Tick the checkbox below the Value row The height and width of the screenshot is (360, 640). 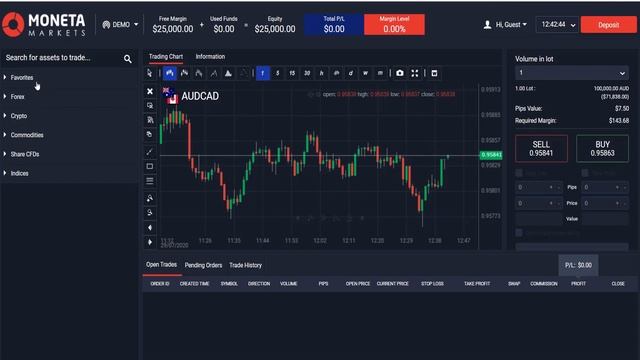pos(519,233)
